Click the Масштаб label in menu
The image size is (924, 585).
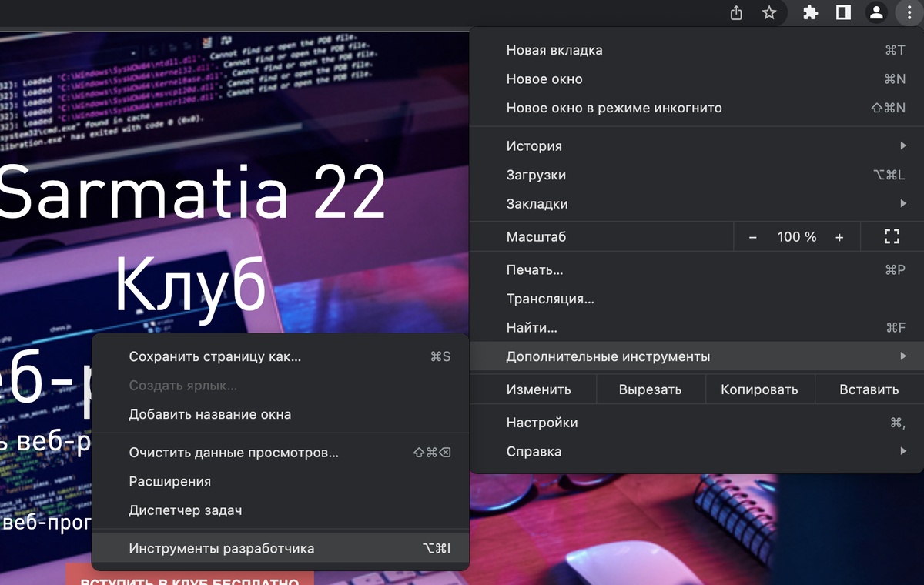pos(536,237)
